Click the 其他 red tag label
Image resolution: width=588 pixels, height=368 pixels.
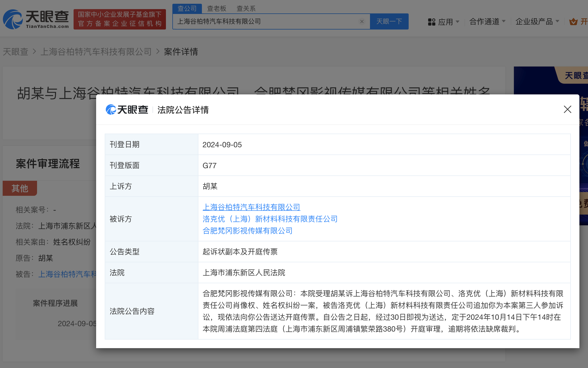click(19, 188)
